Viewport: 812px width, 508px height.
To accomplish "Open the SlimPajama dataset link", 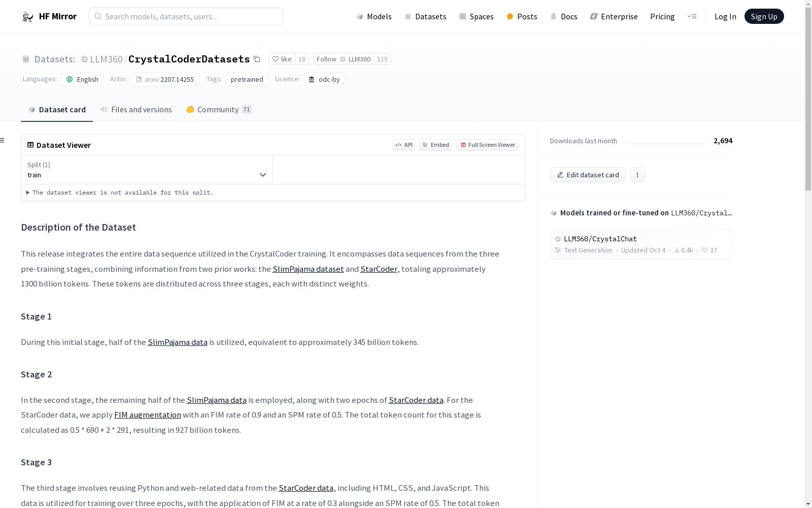I will [x=308, y=269].
